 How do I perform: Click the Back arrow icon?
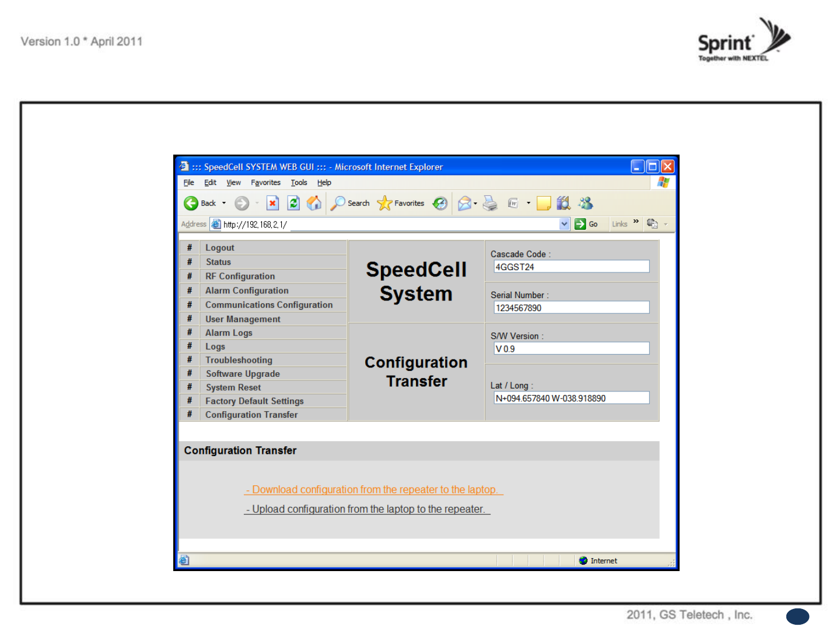(191, 203)
